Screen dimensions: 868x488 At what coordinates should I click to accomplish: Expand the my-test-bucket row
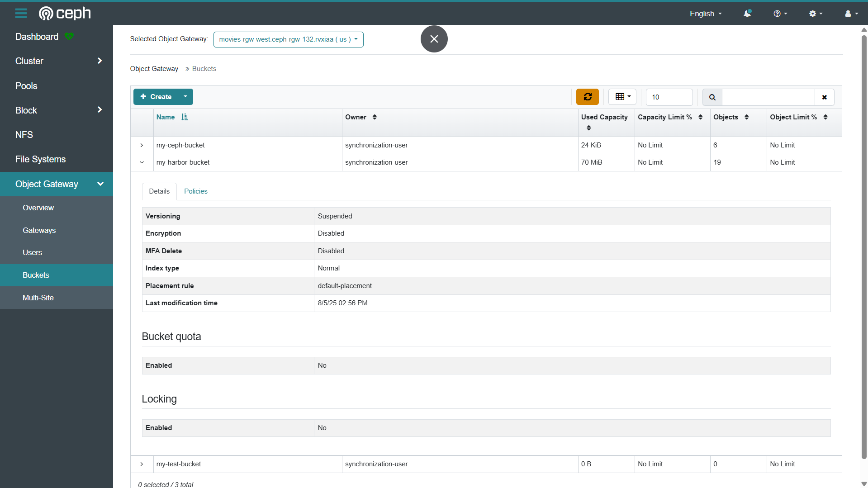point(142,464)
